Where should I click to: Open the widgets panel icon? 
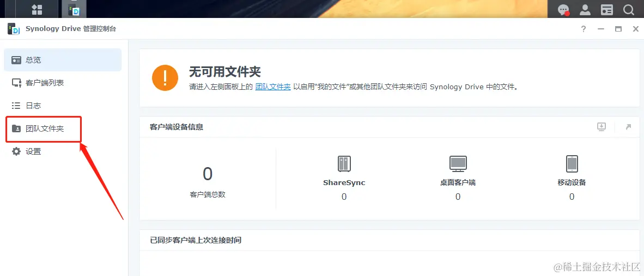606,10
